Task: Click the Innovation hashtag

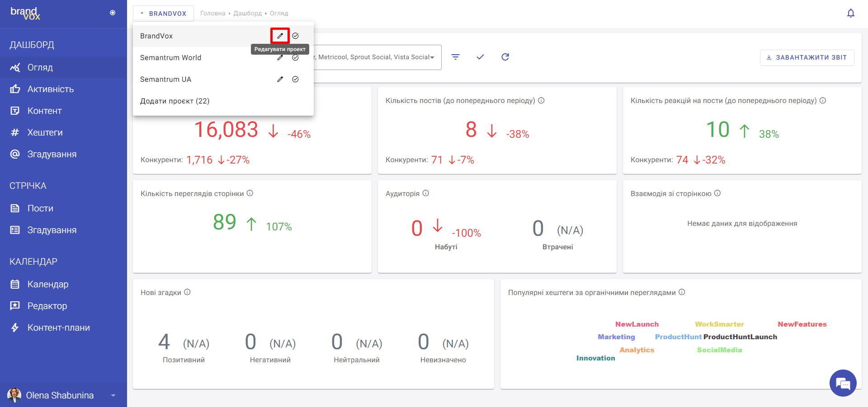Action: coord(595,358)
